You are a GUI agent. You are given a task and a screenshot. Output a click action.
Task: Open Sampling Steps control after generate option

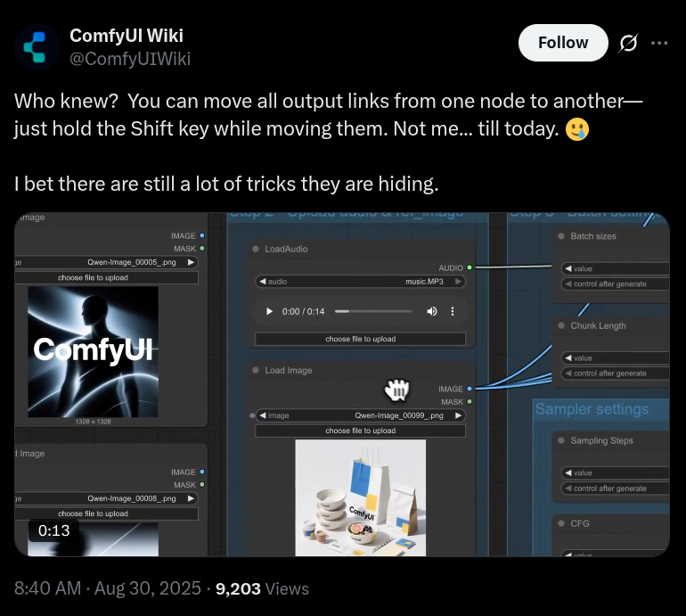click(x=616, y=489)
